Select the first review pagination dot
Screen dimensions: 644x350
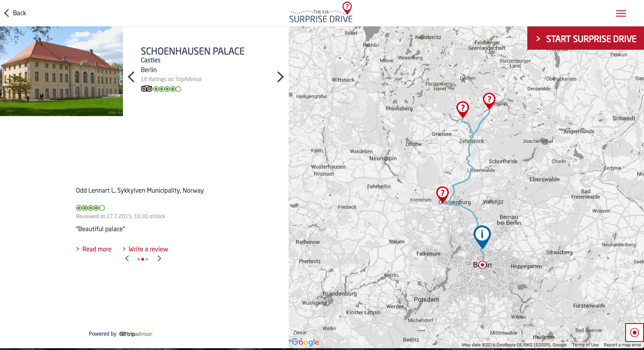coord(139,259)
